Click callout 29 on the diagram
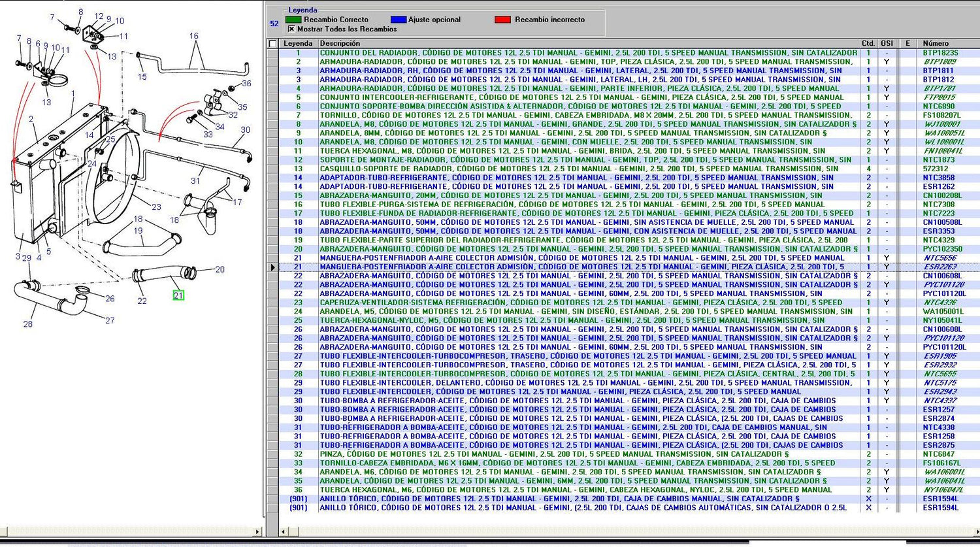Viewport: 980px width, 547px height. click(27, 258)
